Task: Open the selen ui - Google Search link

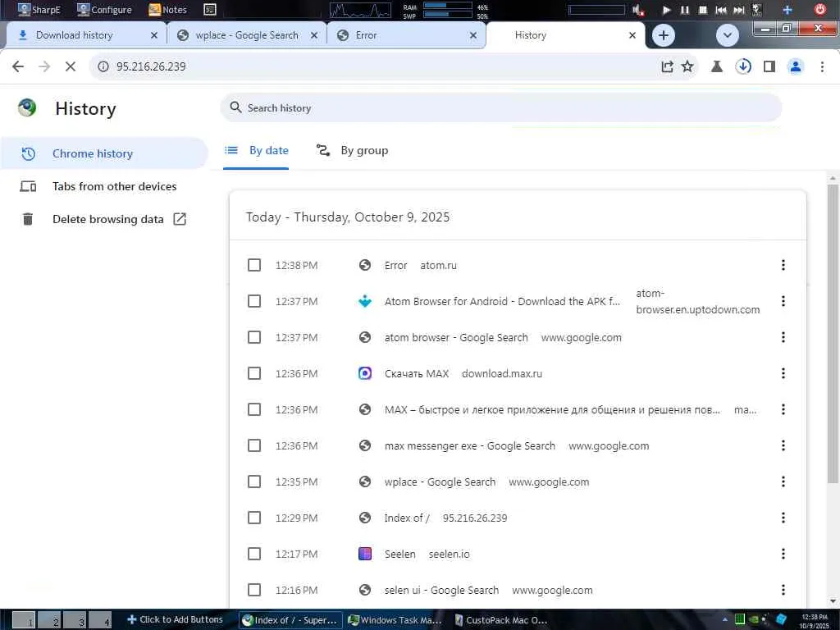Action: 441,591
